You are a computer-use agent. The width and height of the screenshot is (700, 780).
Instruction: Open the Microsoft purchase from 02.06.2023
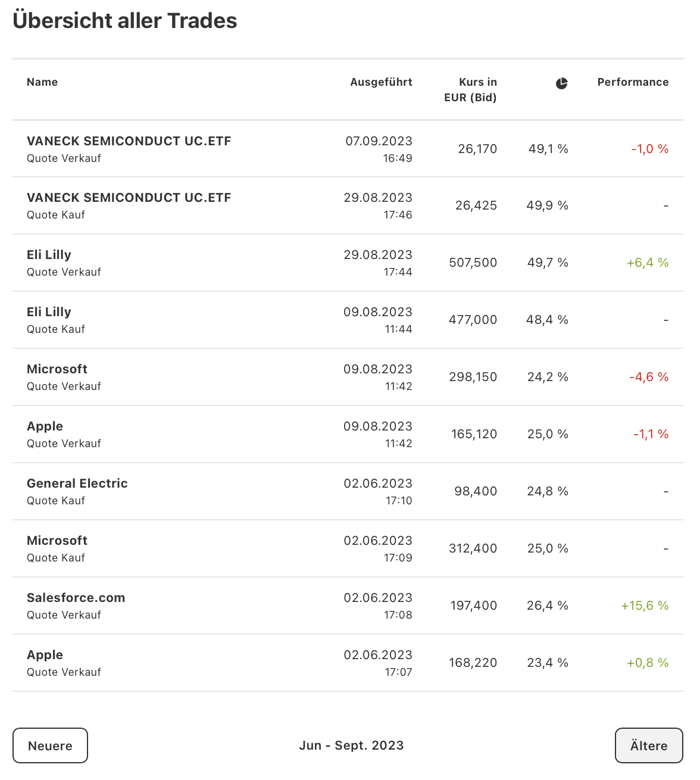coord(57,541)
